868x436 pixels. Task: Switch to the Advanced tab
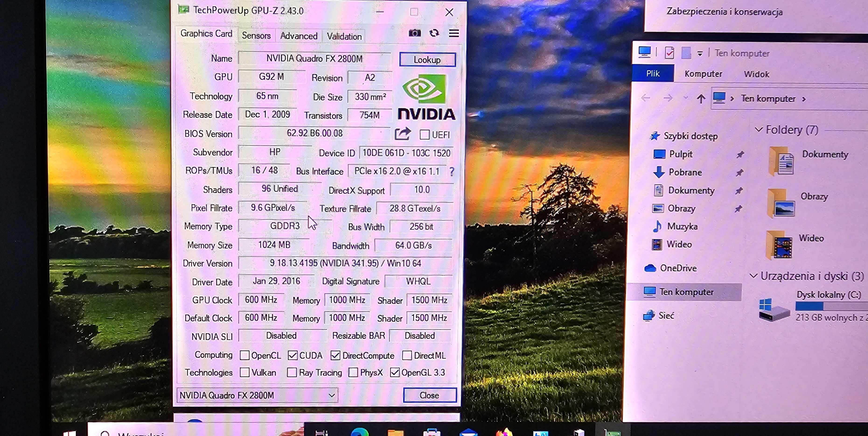pyautogui.click(x=299, y=36)
